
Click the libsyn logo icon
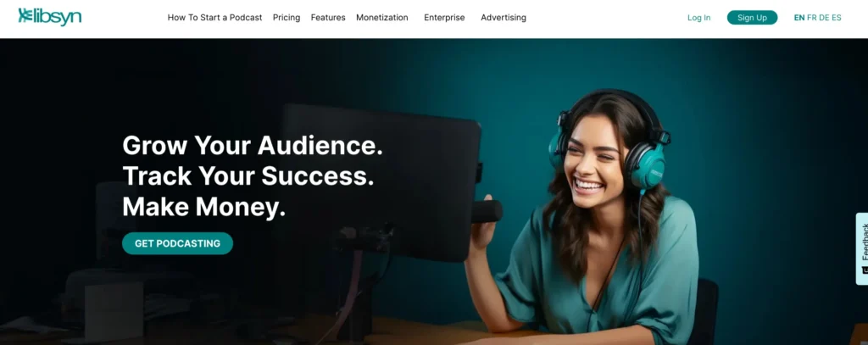tap(25, 15)
